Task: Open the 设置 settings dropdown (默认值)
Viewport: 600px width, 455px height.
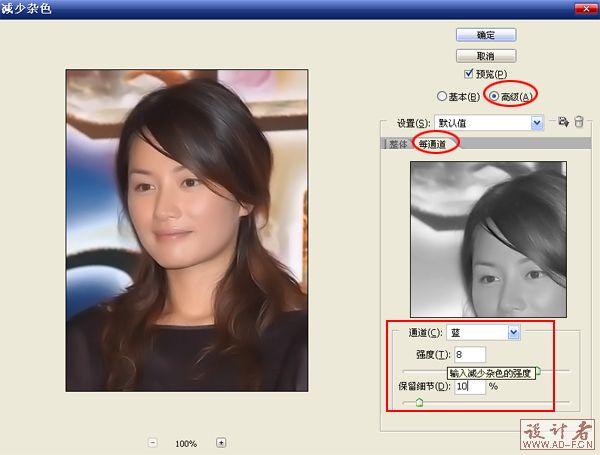Action: [x=537, y=122]
